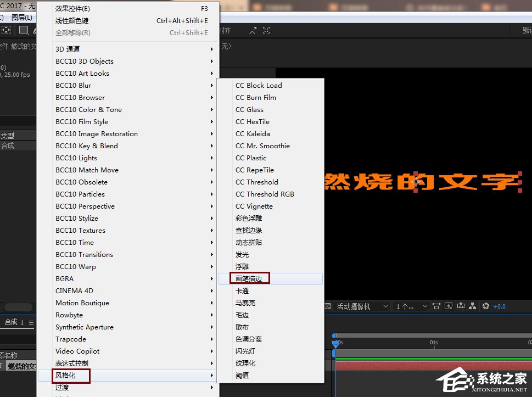
Task: Expand the 过渡 submenu arrow
Action: [212, 388]
